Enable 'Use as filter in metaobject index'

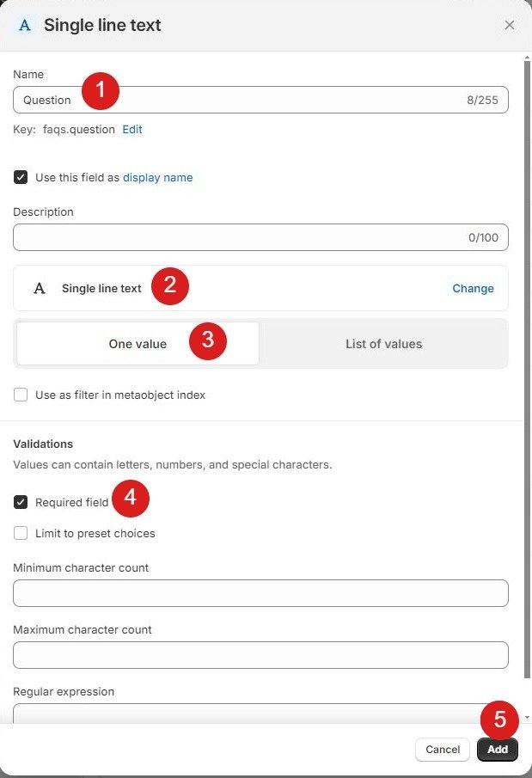[21, 395]
